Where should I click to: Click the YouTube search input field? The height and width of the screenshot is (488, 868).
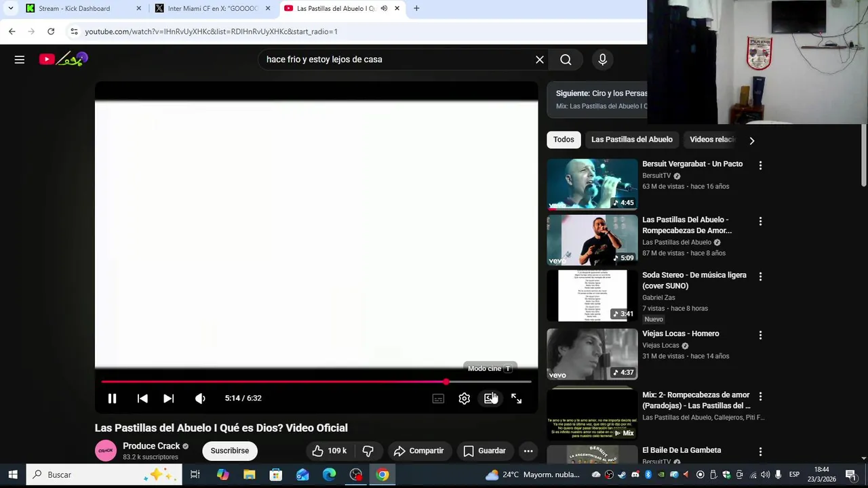397,60
